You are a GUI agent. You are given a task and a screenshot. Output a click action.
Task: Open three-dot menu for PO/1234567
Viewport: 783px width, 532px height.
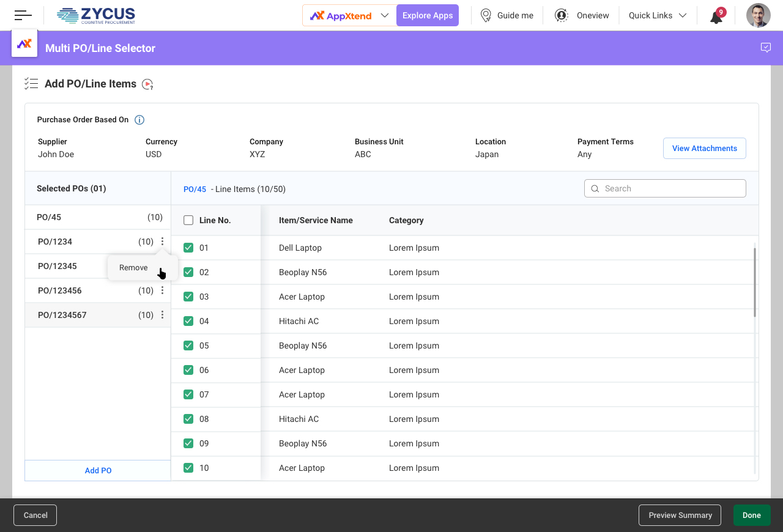tap(162, 315)
